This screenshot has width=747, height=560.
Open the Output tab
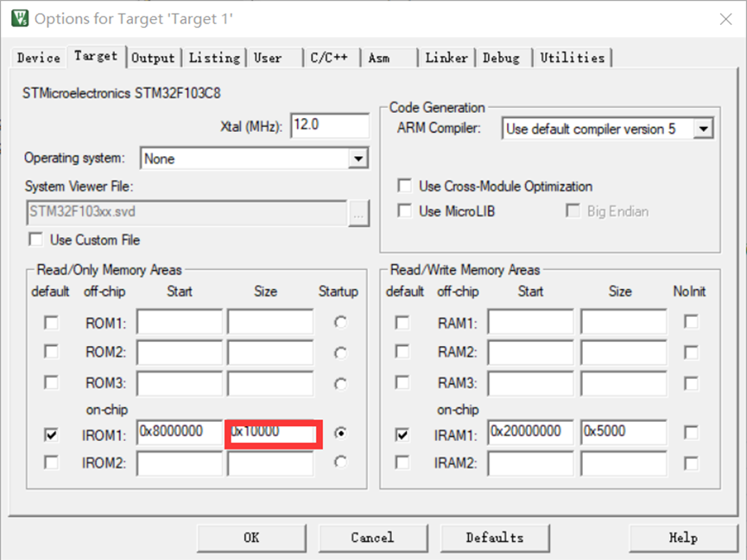point(153,58)
